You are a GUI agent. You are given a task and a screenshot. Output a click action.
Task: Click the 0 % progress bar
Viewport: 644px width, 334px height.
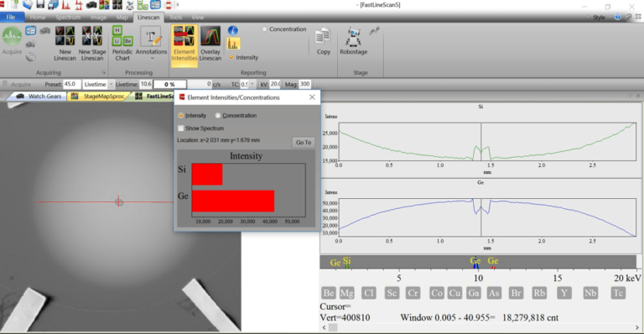[169, 84]
